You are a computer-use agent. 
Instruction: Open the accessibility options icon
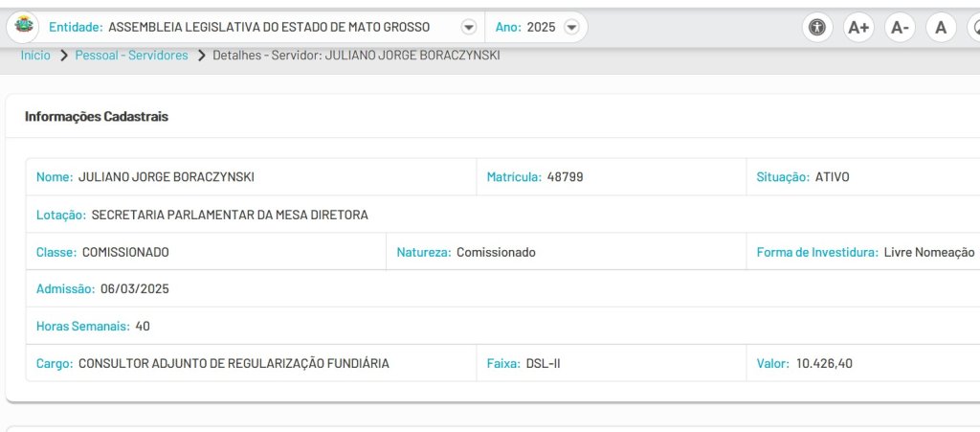point(817,27)
